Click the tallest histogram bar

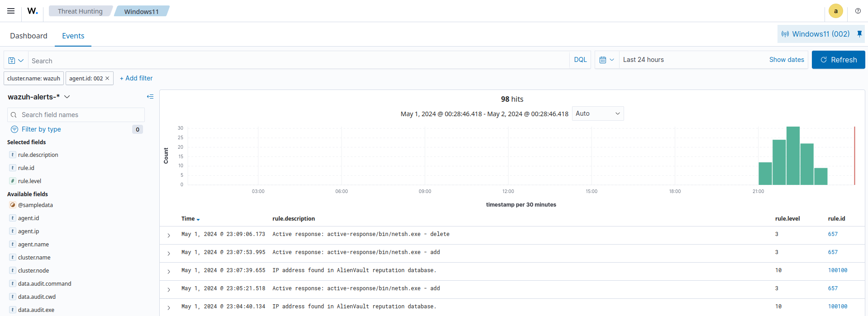click(793, 156)
